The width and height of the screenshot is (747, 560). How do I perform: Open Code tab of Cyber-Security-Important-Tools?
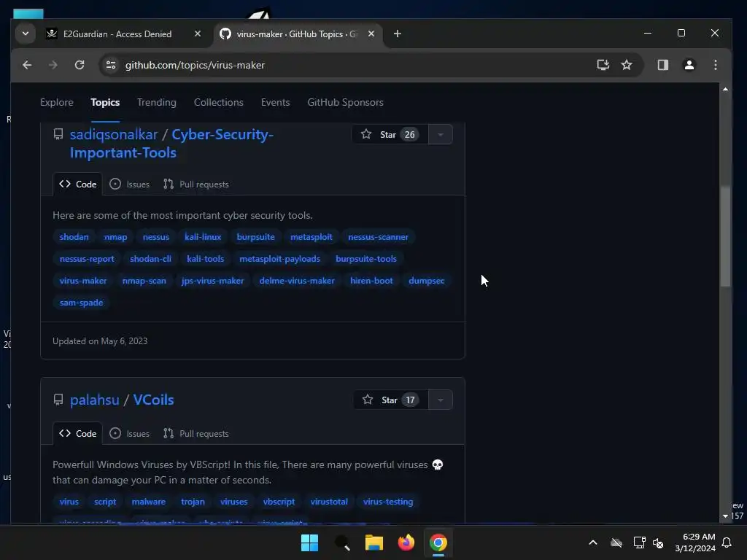point(77,184)
